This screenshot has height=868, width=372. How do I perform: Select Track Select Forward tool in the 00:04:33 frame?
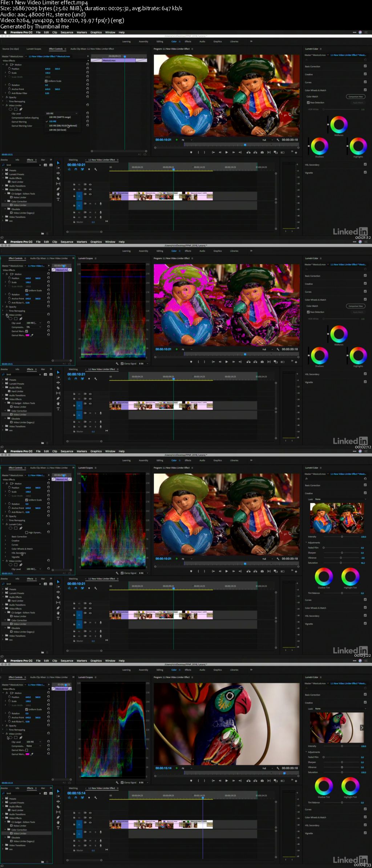tap(58, 796)
